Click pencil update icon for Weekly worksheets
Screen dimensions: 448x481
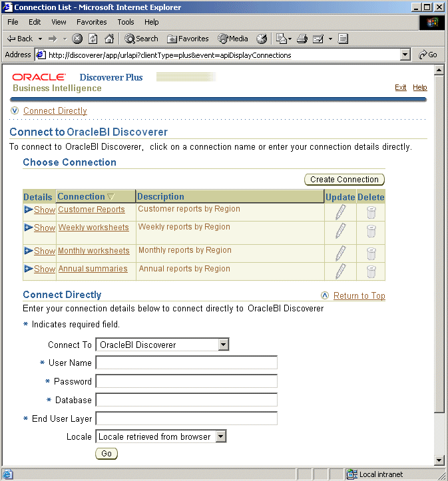[x=340, y=231]
